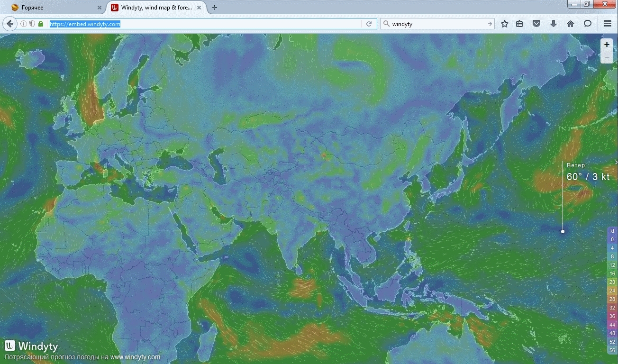Show bookmarks list icon

[x=519, y=24]
